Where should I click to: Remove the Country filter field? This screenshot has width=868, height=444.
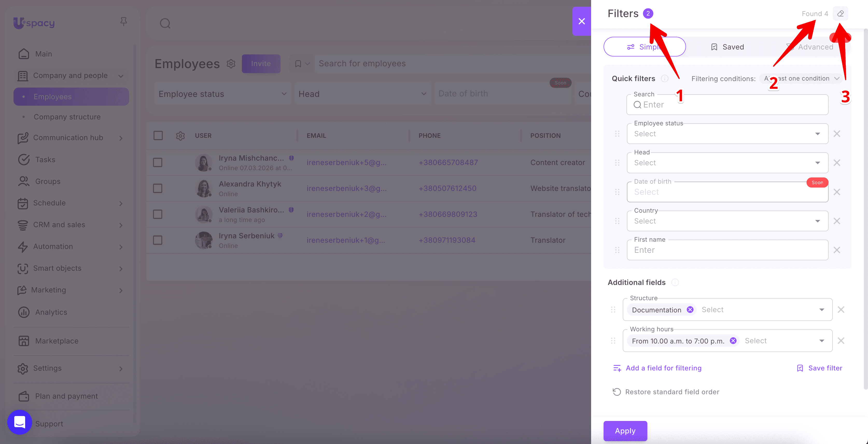pos(837,221)
